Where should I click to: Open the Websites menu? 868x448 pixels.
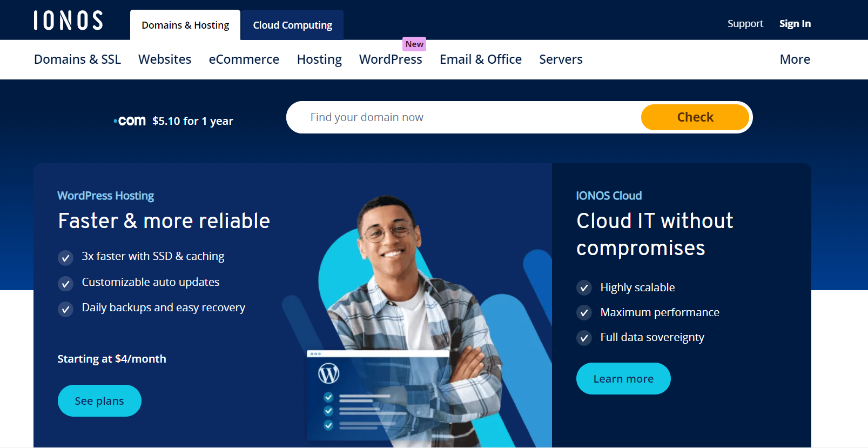(x=165, y=59)
